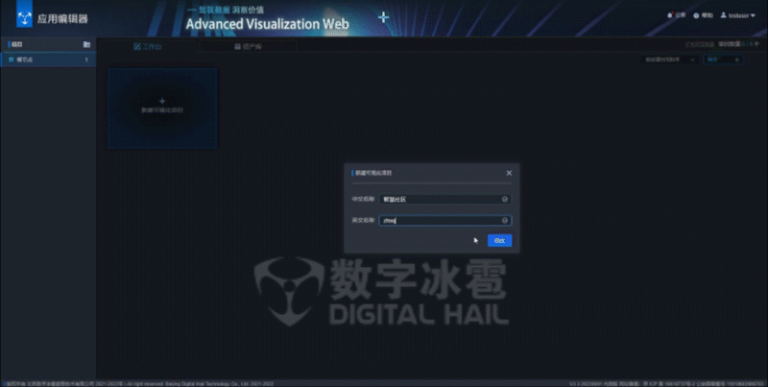Close the new project dialog
This screenshot has width=769, height=387.
[509, 173]
